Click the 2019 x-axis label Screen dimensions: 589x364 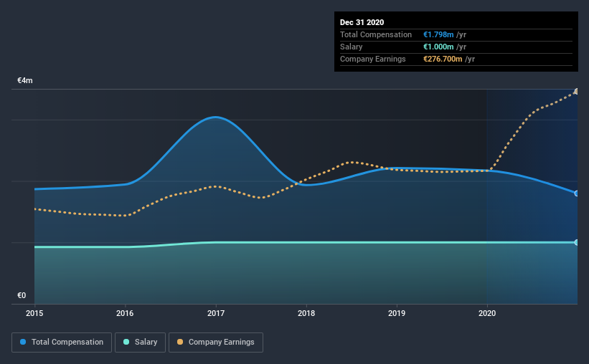pyautogui.click(x=397, y=313)
